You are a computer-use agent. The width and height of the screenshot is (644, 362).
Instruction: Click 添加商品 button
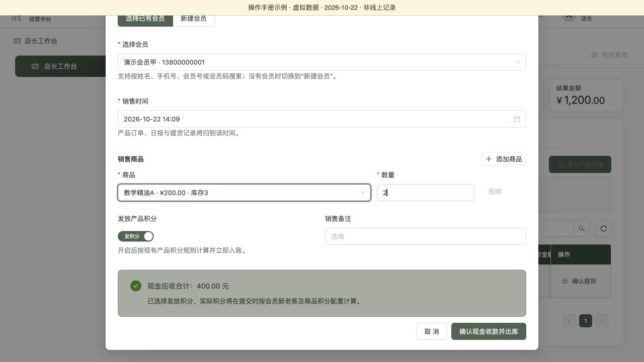click(504, 159)
